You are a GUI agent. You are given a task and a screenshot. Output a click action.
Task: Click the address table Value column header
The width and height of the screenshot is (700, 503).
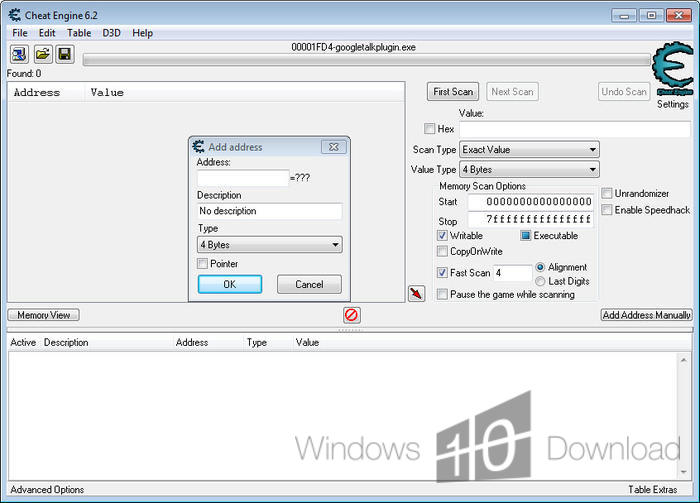[x=307, y=342]
